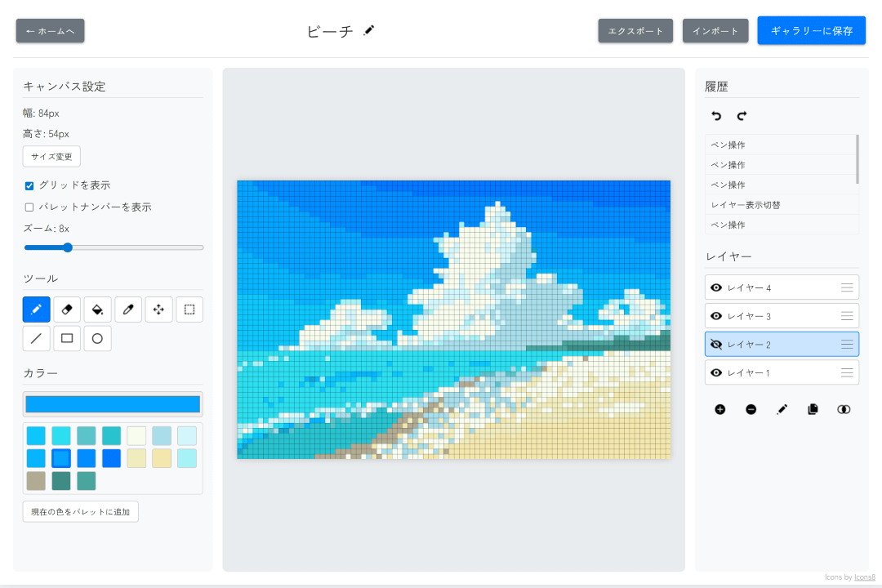Select the Line tool
The height and width of the screenshot is (588, 882).
[36, 338]
